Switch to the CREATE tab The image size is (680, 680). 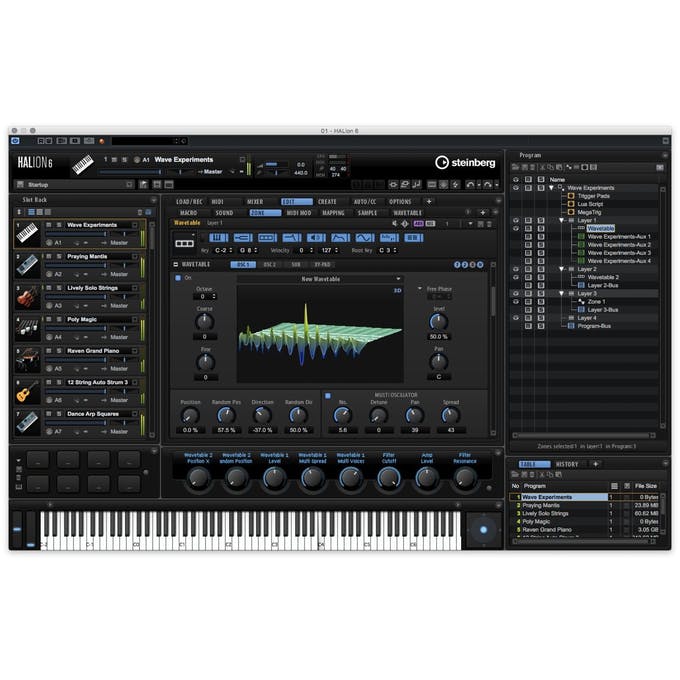click(x=327, y=202)
